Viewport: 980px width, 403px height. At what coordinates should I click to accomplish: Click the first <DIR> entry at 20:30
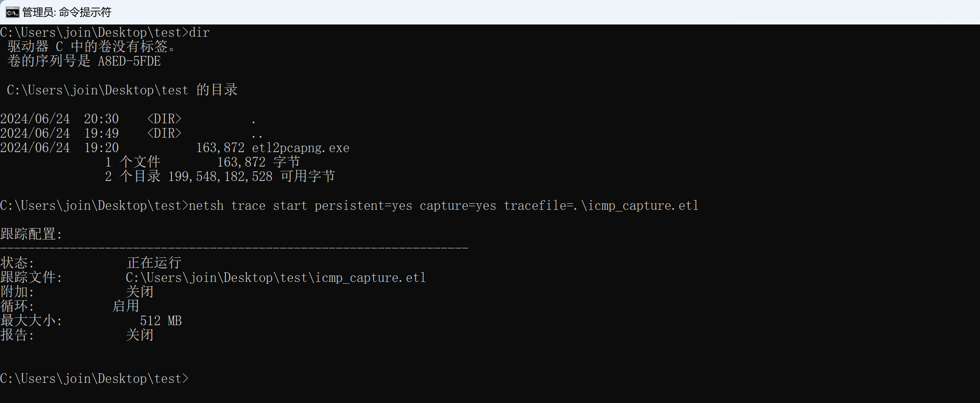point(164,119)
